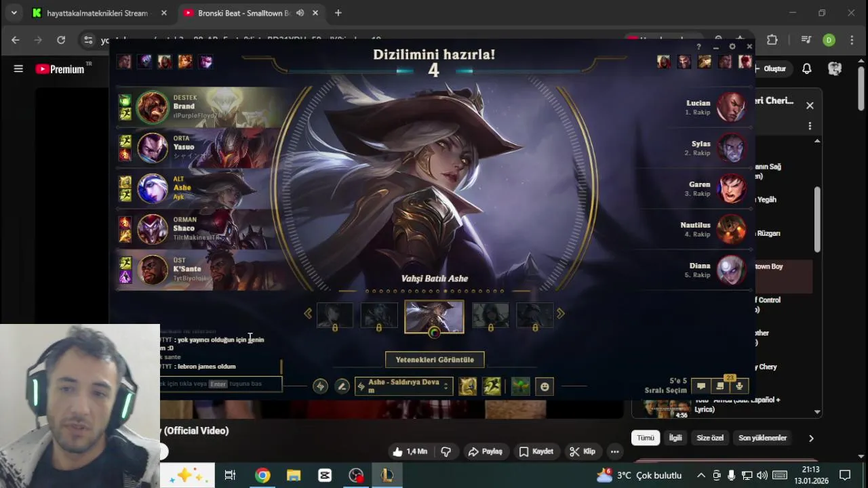
Task: Close the YouTube playlist panel
Action: point(810,105)
